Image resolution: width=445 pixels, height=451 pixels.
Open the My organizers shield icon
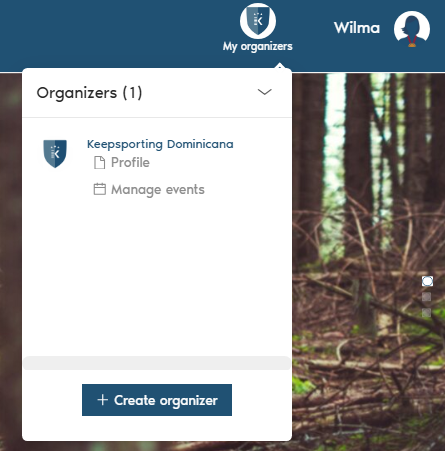(x=258, y=21)
